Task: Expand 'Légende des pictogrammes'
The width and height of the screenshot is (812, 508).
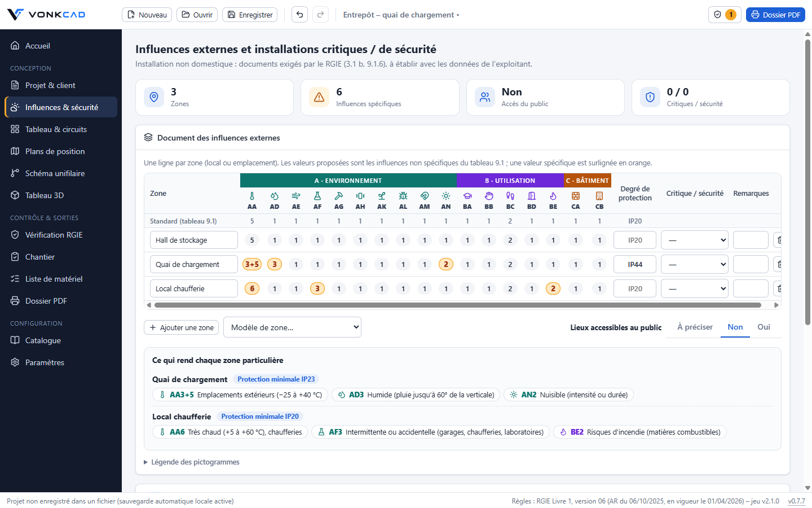Action: tap(192, 462)
